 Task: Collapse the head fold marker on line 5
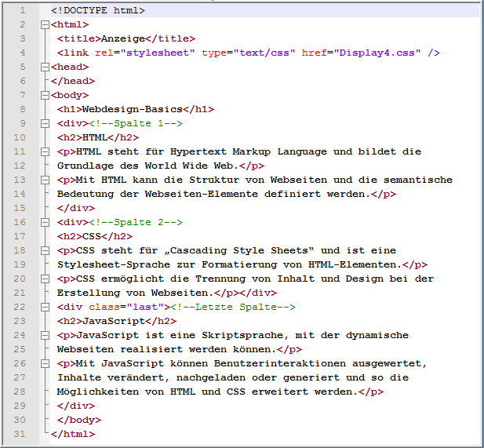point(45,67)
